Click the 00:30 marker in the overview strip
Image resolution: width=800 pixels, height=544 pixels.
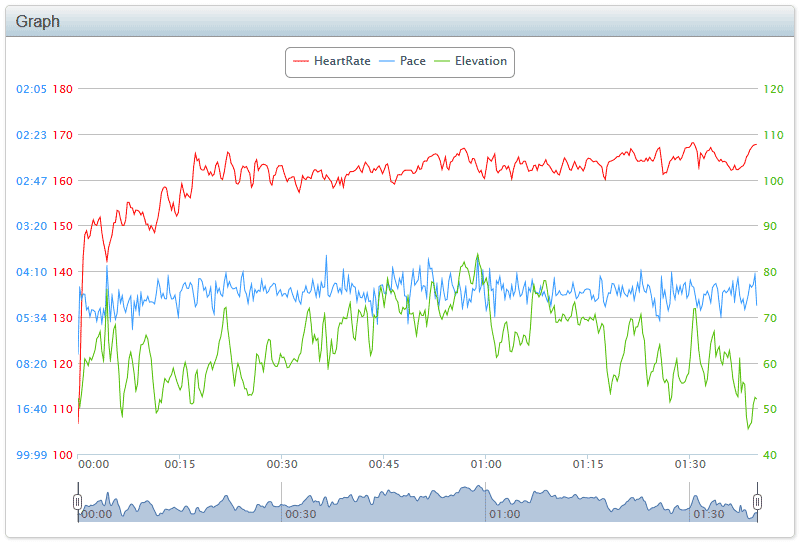[301, 514]
